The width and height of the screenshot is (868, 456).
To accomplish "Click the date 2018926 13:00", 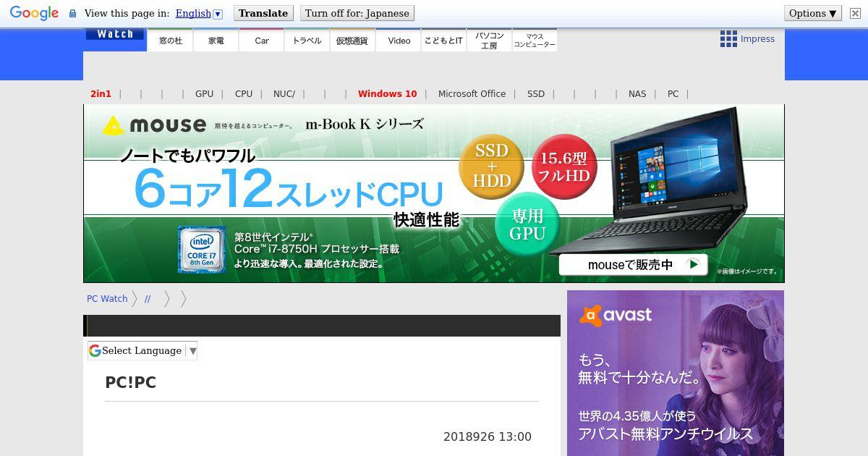I will (x=488, y=436).
